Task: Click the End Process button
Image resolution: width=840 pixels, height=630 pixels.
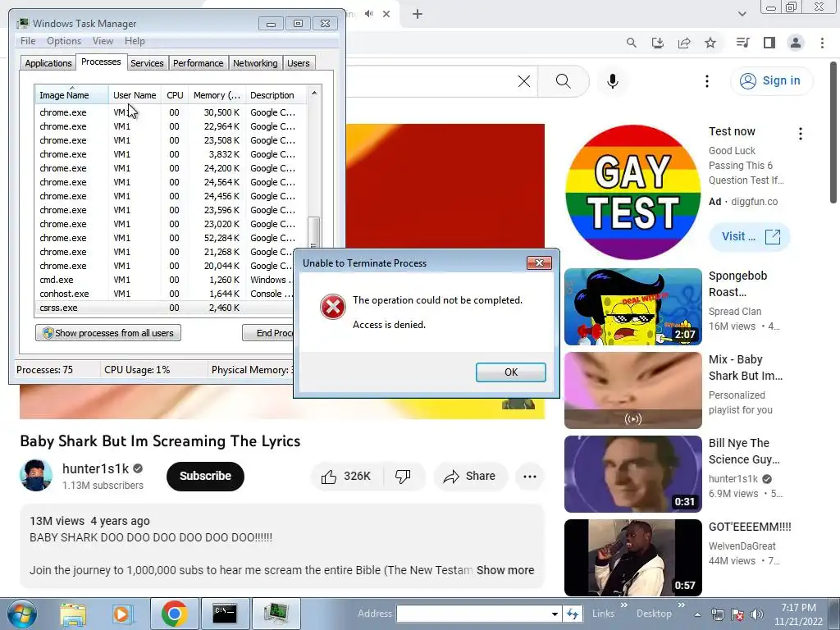Action: coord(268,333)
